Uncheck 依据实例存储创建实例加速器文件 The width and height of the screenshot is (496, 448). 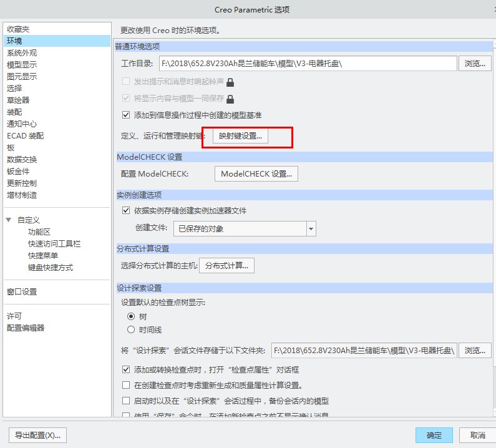[x=126, y=210]
